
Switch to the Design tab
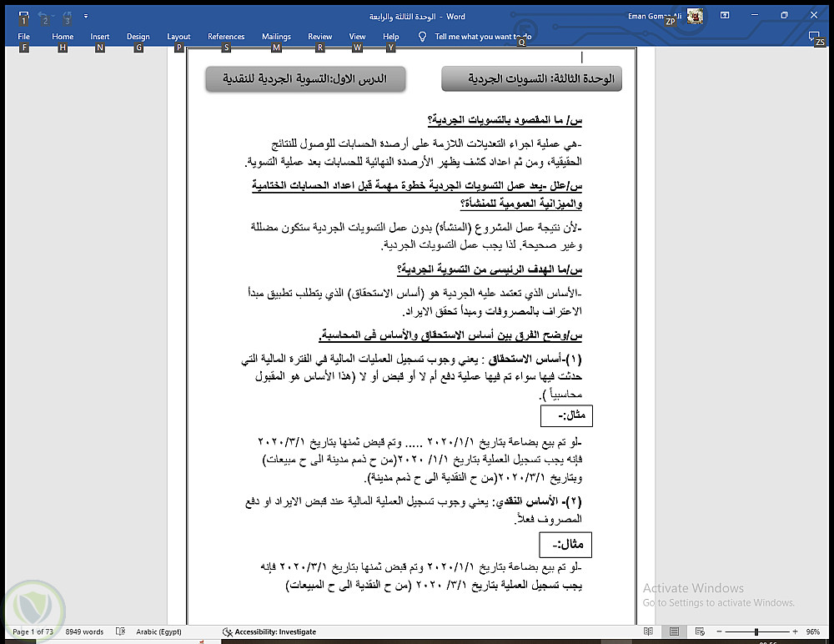click(138, 36)
